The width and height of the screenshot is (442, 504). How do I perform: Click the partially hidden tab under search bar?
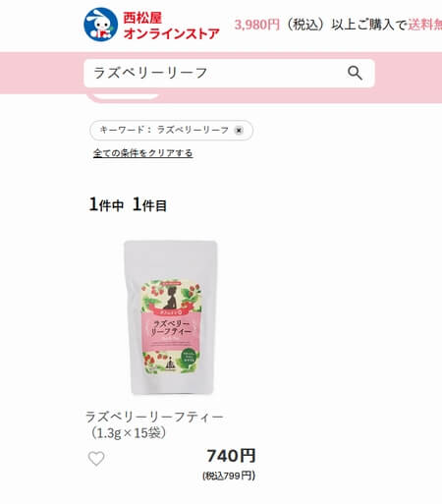[x=126, y=96]
